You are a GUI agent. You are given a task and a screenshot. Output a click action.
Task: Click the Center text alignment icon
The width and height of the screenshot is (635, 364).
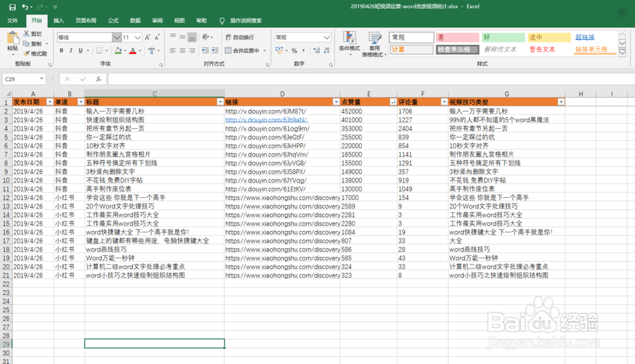pyautogui.click(x=183, y=51)
